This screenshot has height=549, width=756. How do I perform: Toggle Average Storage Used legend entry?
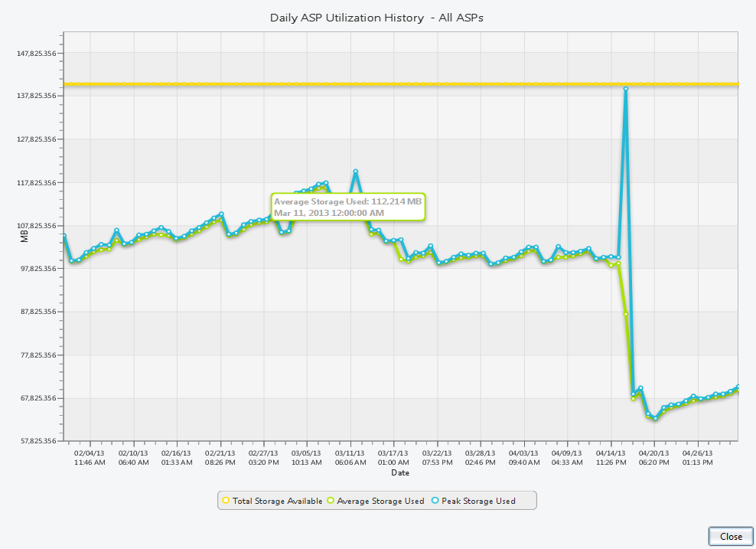(376, 501)
